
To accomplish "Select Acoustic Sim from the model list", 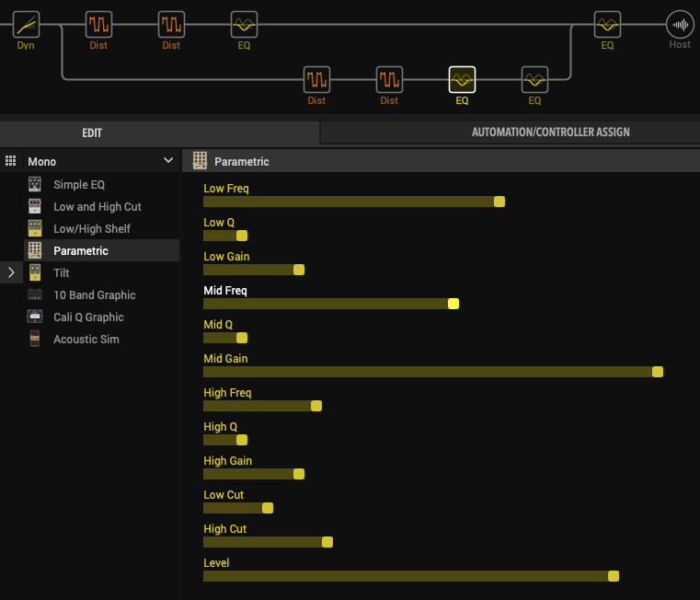I will click(x=86, y=340).
